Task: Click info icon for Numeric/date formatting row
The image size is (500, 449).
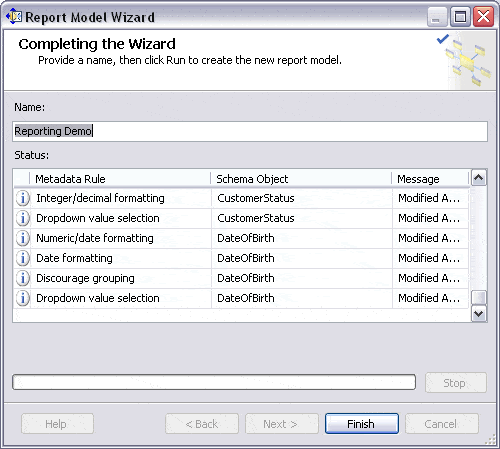Action: 23,238
